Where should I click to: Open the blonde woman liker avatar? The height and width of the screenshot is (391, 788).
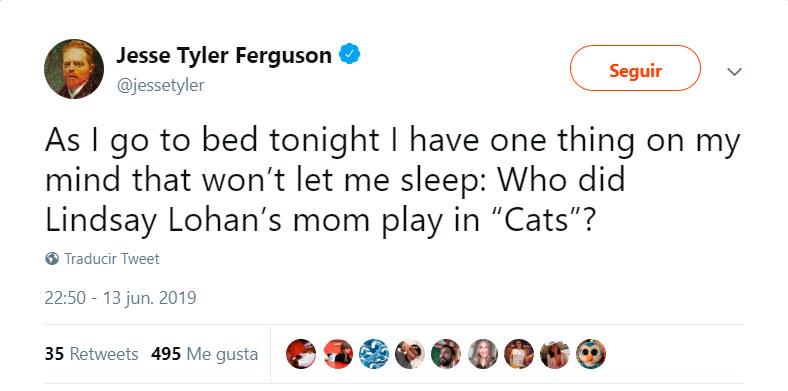pyautogui.click(x=483, y=354)
